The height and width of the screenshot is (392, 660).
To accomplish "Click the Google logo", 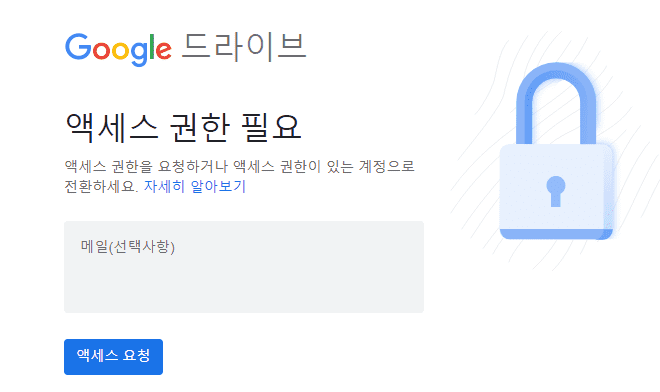I will tap(118, 50).
